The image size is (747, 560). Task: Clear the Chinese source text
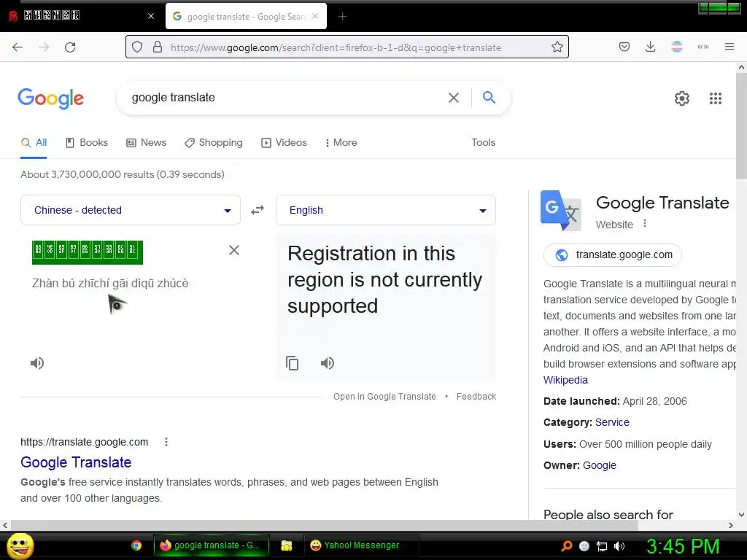click(234, 250)
